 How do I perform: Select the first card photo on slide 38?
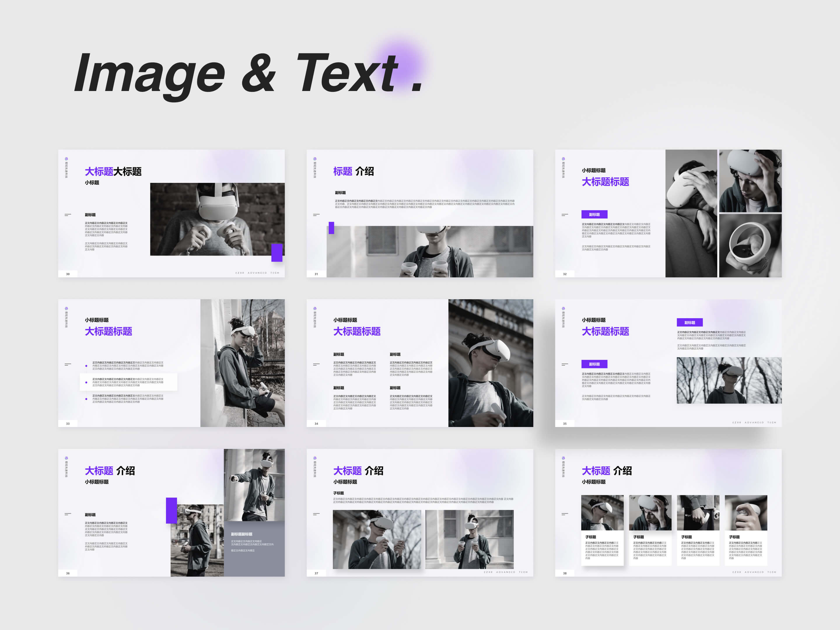[602, 513]
